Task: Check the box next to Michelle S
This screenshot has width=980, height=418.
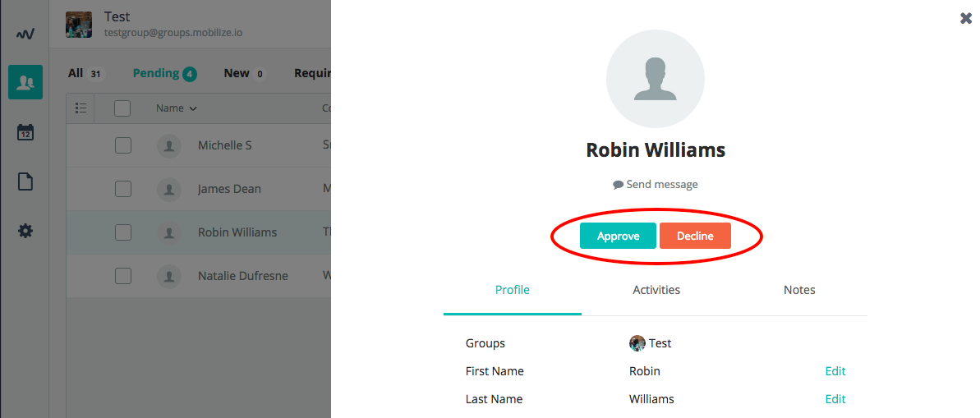Action: [x=123, y=145]
